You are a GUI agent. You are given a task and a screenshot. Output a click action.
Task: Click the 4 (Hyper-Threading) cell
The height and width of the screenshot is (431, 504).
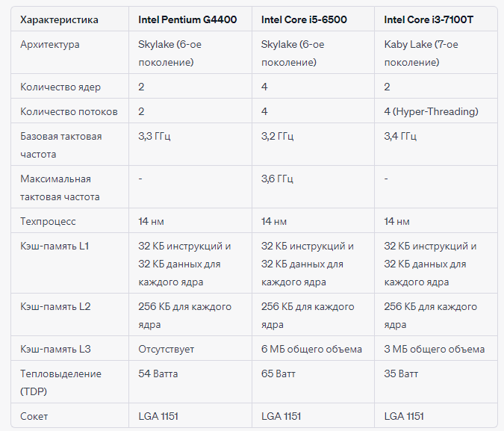[x=431, y=111]
